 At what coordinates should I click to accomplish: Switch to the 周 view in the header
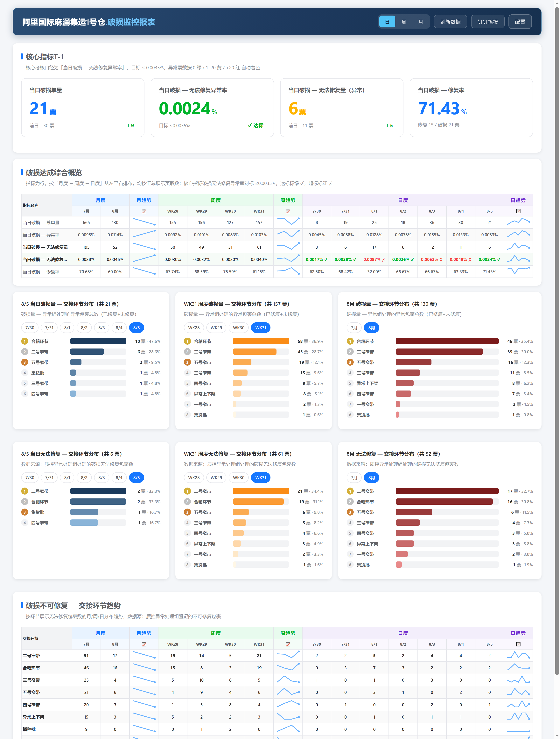(404, 22)
